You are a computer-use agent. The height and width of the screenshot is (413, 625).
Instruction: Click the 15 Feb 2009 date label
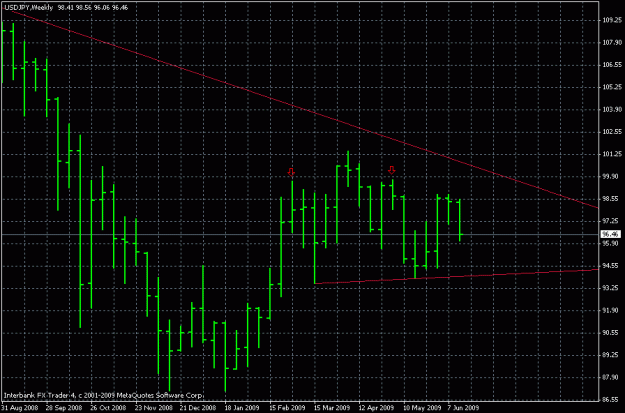[x=287, y=408]
